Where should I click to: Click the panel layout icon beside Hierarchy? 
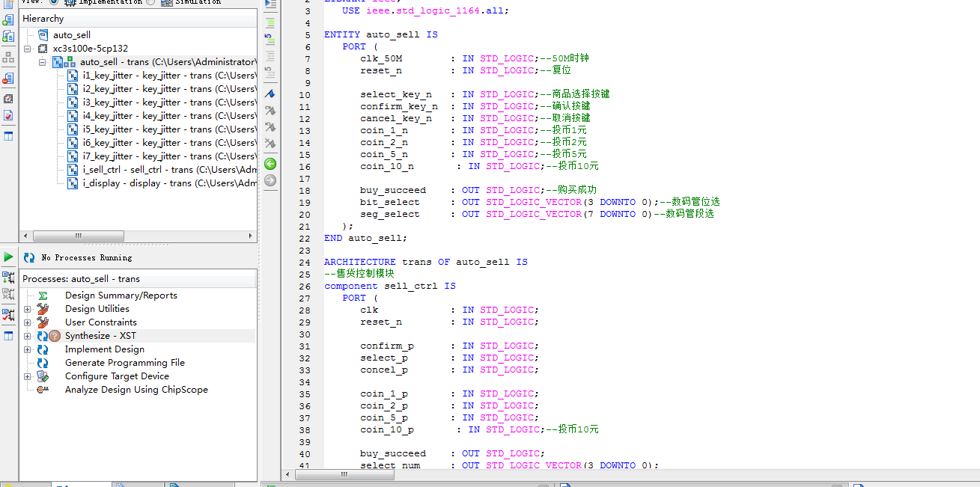pyautogui.click(x=8, y=136)
